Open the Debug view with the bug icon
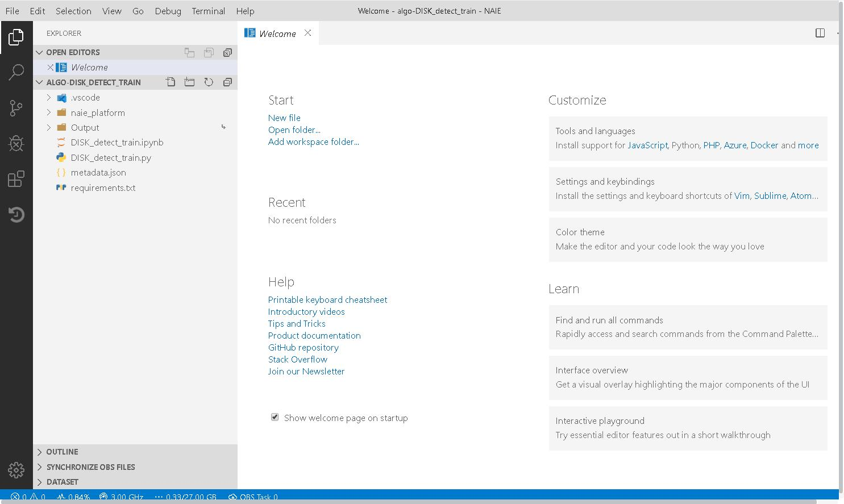 pos(16,143)
